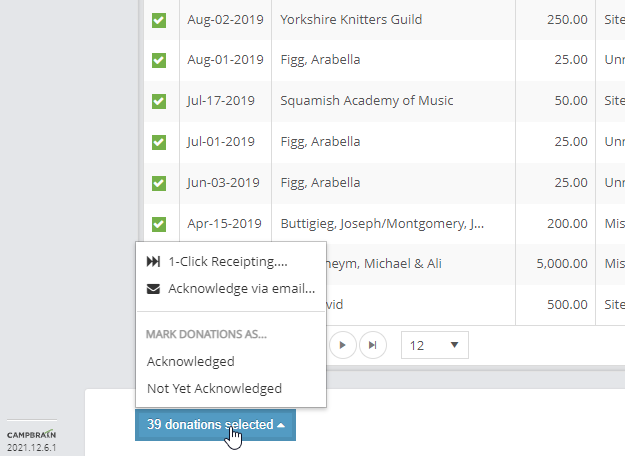Uncheck the Jul-01-2019 Figg, Arabella donation
This screenshot has height=456, width=625.
point(159,142)
